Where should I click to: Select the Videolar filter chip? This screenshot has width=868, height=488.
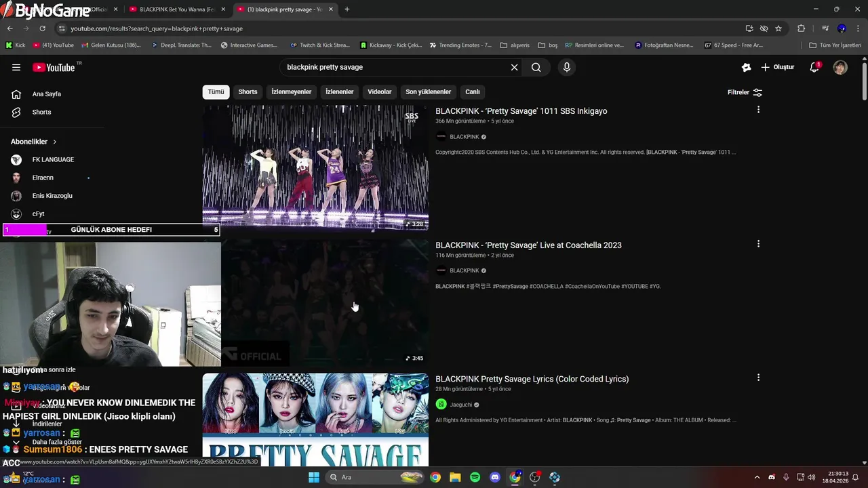click(380, 91)
